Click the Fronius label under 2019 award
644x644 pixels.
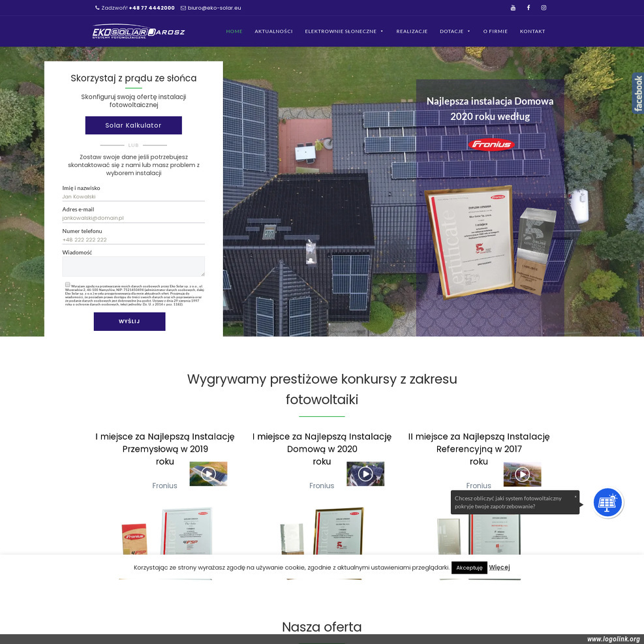164,485
